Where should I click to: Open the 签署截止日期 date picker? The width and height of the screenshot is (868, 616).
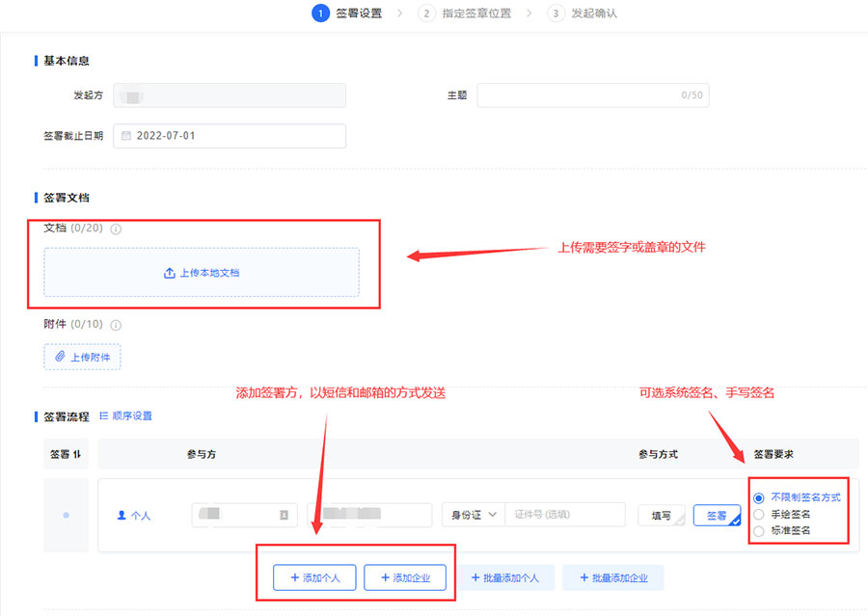pos(230,136)
